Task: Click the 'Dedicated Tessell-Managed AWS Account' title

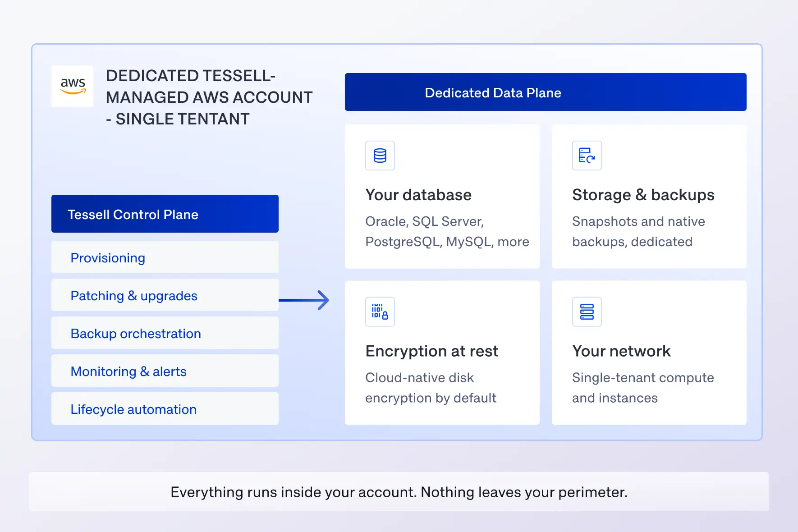Action: (x=209, y=97)
